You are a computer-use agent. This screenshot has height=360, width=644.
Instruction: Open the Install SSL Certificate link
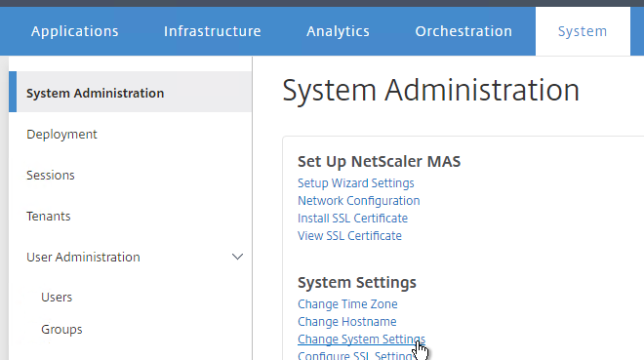pyautogui.click(x=352, y=219)
